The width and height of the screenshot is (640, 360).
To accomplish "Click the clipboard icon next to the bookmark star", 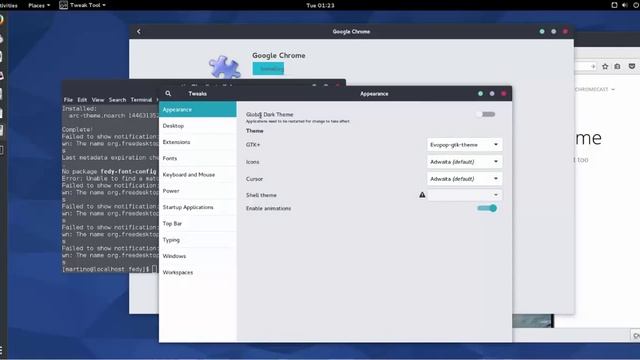I will (618, 66).
